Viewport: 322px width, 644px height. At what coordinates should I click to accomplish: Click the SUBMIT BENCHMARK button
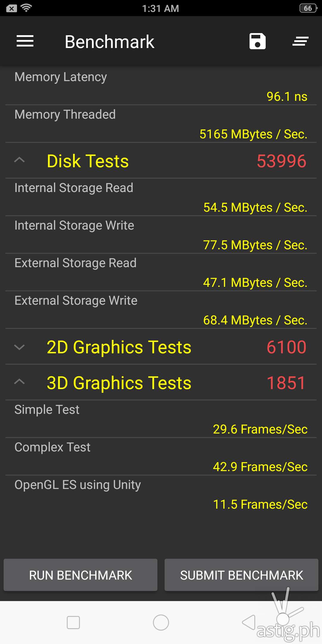coord(241,575)
